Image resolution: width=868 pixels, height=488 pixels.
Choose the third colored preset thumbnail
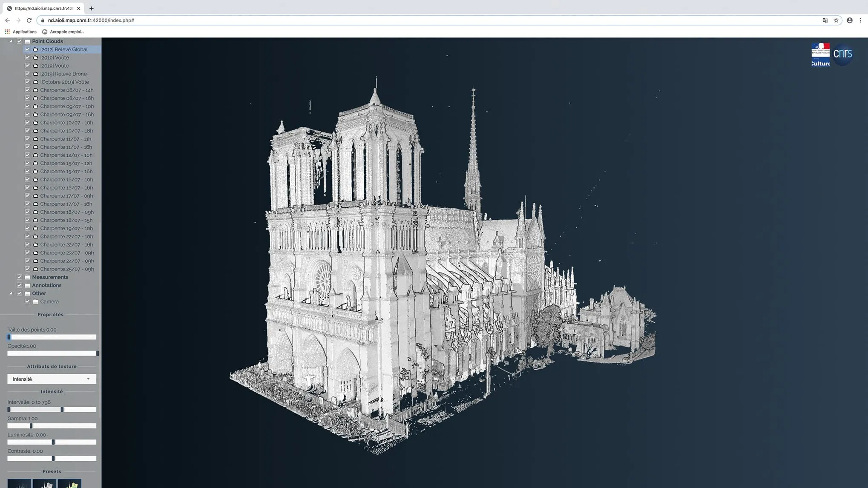69,484
